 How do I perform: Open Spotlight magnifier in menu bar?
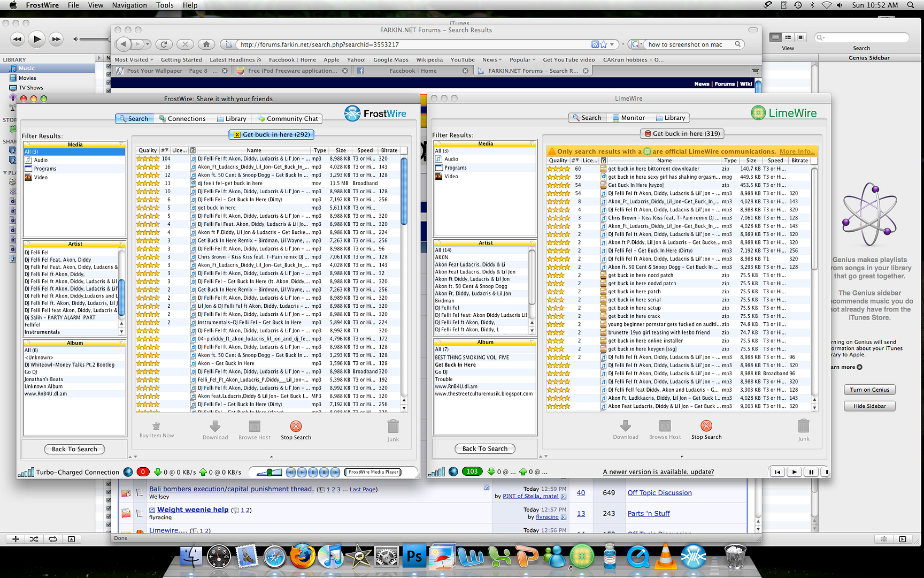pyautogui.click(x=911, y=5)
